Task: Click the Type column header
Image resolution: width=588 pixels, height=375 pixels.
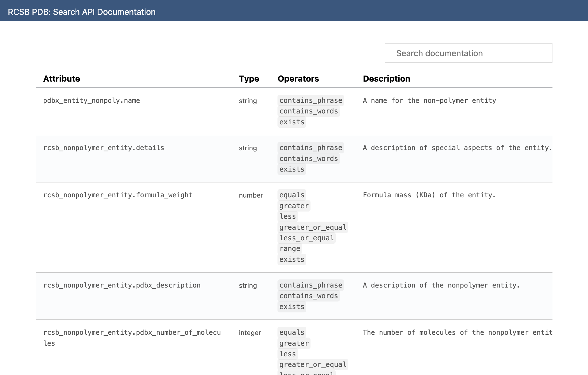Action: [249, 79]
